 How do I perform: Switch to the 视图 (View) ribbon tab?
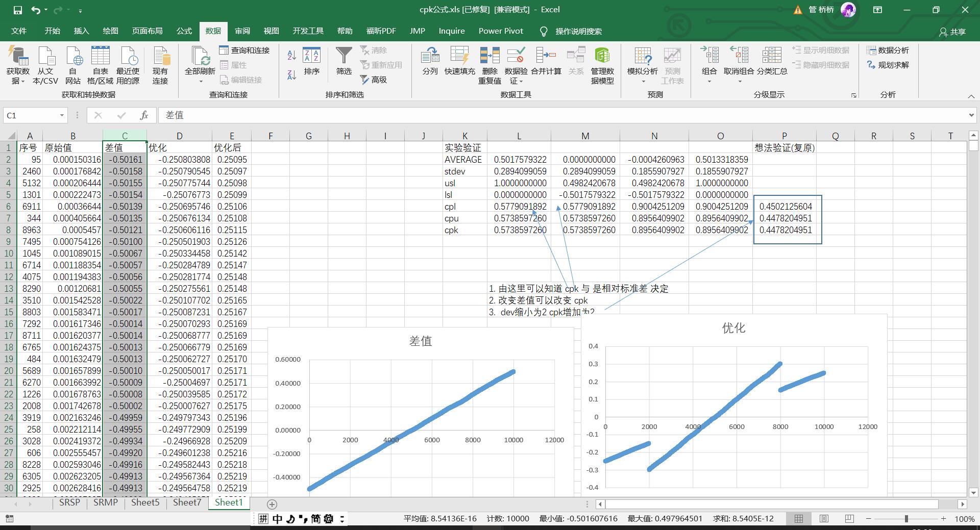tap(272, 31)
